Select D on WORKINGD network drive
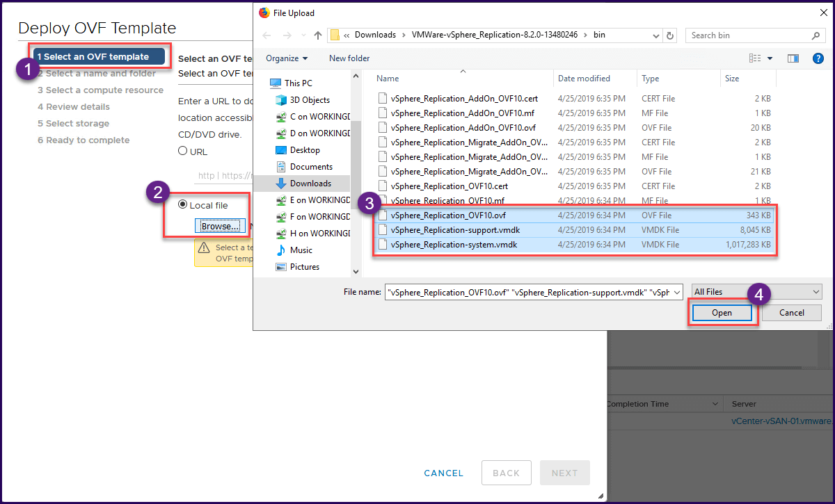This screenshot has height=504, width=835. point(312,133)
